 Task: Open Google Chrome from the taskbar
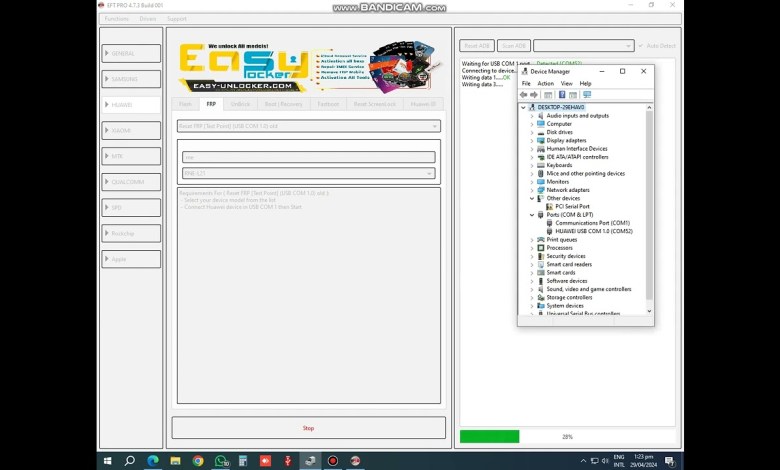point(198,461)
